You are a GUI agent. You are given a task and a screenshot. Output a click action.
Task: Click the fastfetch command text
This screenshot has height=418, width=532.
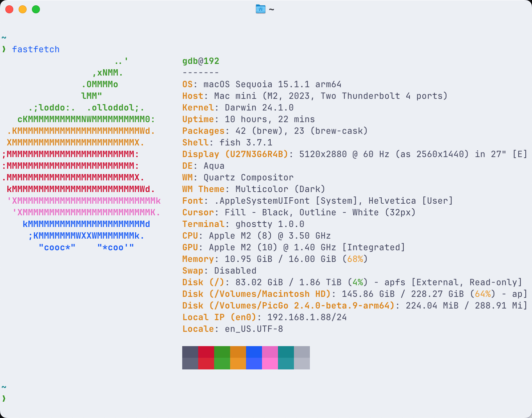(x=36, y=49)
